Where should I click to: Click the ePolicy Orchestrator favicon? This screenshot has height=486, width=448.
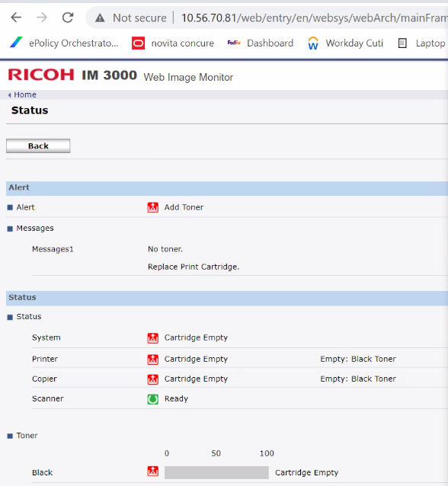pos(16,43)
